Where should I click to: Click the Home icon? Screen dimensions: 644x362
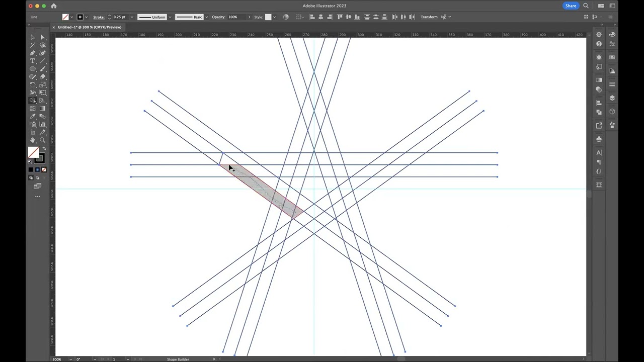[x=54, y=6]
